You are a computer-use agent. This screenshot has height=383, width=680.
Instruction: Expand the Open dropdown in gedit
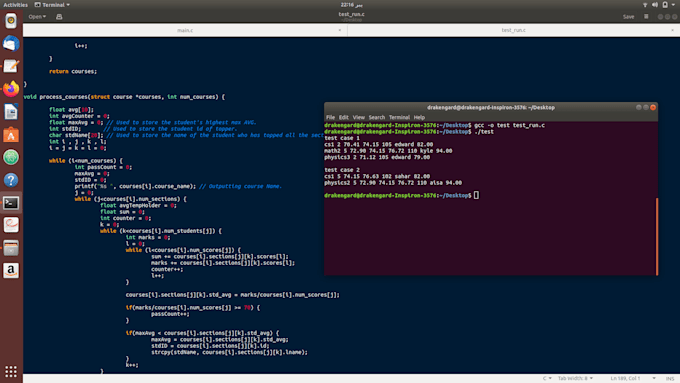(37, 17)
